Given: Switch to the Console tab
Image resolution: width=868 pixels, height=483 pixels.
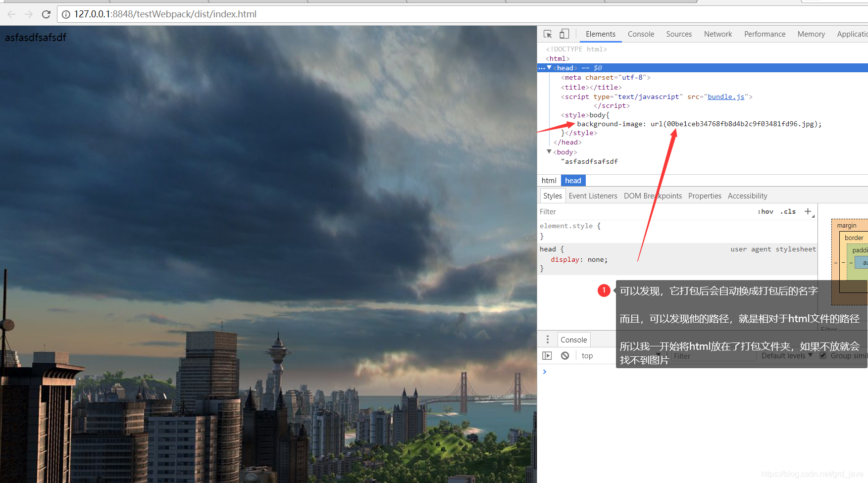Looking at the screenshot, I should 641,34.
